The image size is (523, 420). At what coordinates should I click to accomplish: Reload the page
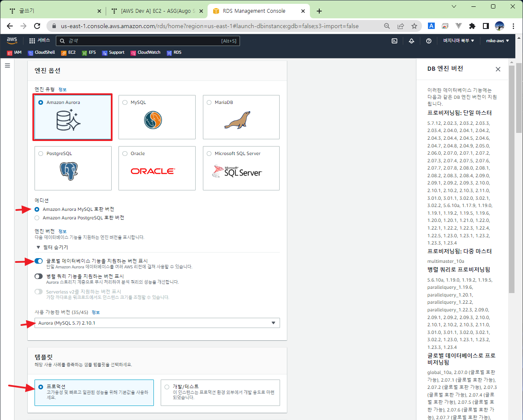click(x=37, y=26)
